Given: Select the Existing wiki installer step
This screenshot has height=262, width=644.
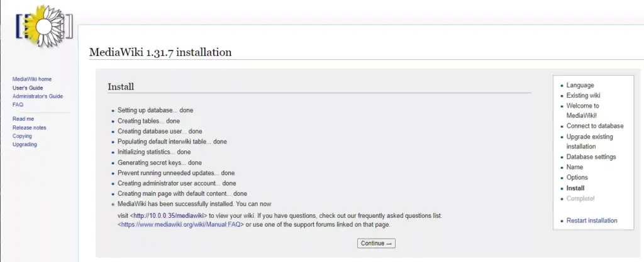Looking at the screenshot, I should [583, 96].
